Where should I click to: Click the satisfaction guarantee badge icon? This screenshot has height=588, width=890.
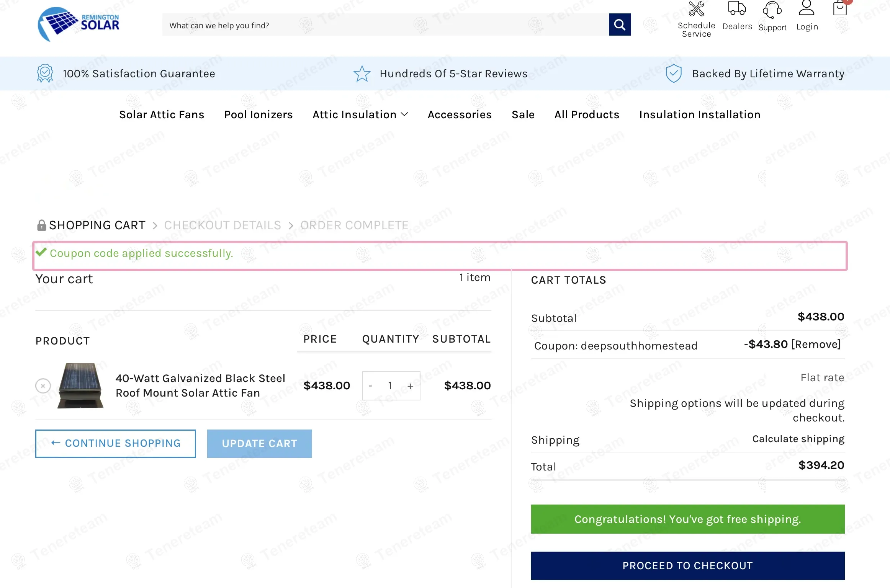tap(45, 73)
